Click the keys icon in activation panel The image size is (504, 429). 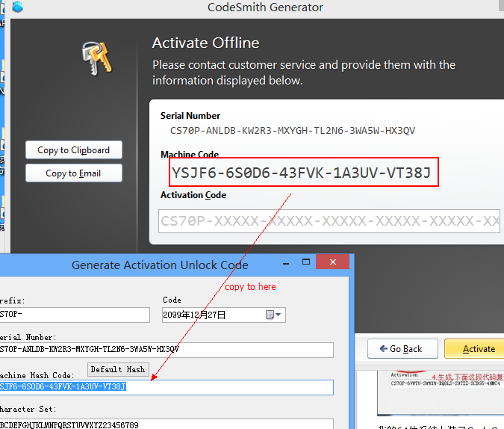97,58
